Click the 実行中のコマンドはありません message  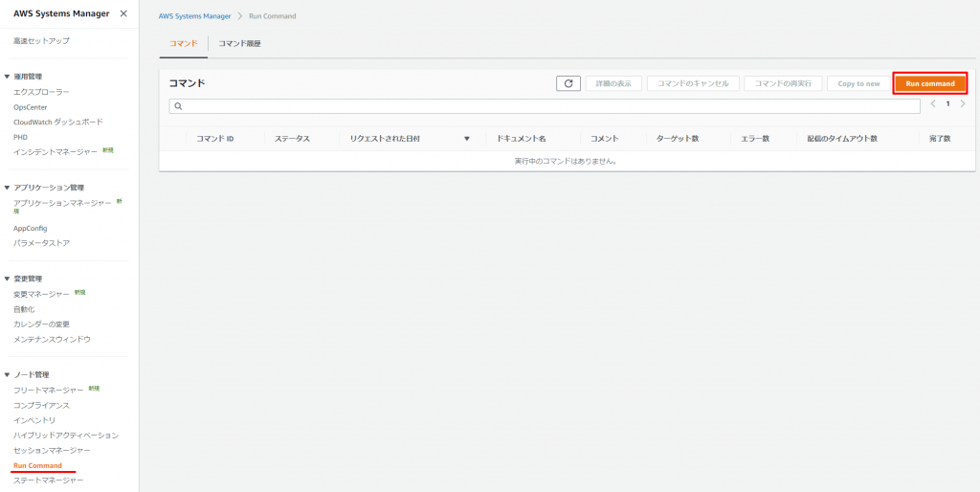point(567,162)
